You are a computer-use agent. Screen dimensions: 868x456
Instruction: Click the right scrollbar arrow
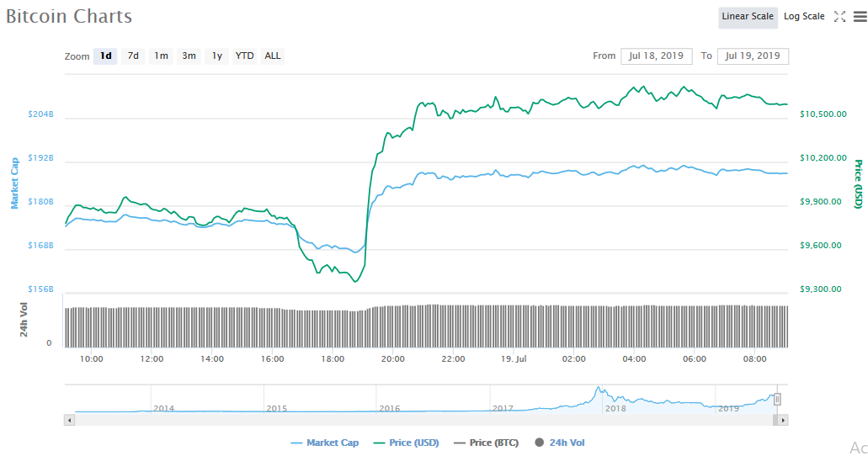pyautogui.click(x=783, y=420)
